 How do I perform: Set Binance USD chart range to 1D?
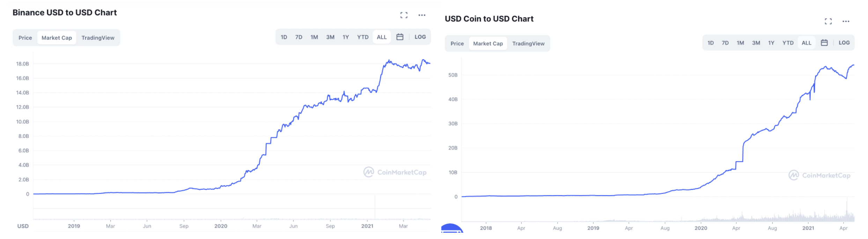[x=284, y=37]
